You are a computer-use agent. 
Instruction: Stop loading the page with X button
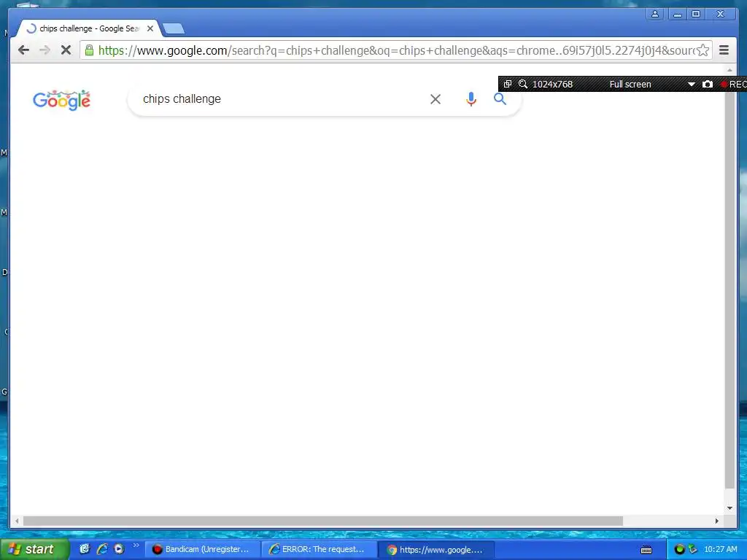click(66, 50)
